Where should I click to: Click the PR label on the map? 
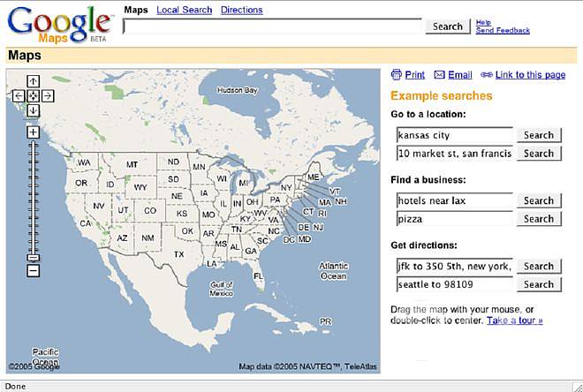point(325,321)
